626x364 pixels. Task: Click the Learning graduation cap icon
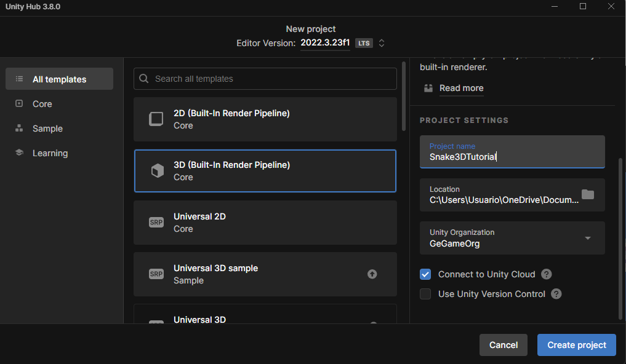tap(19, 152)
